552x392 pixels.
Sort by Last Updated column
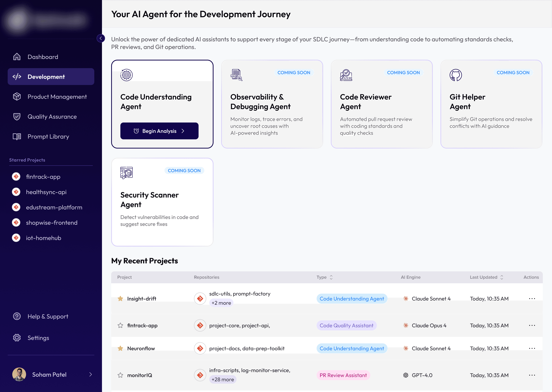[502, 277]
